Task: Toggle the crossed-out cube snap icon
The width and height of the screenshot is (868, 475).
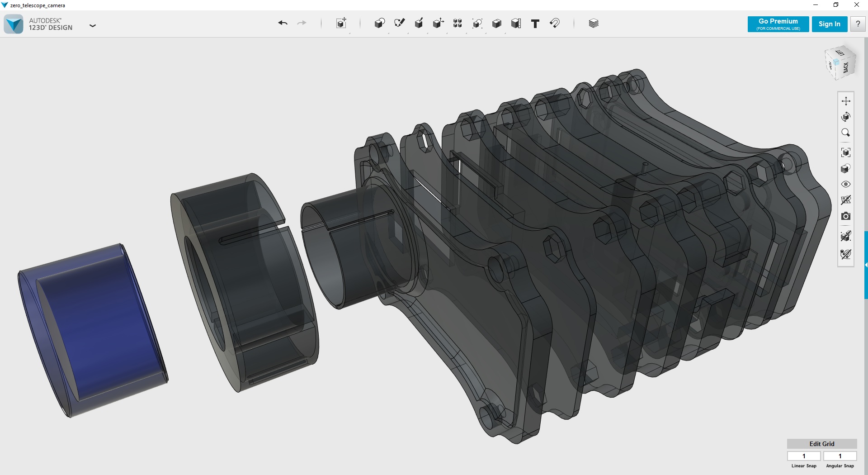Action: coord(846,236)
